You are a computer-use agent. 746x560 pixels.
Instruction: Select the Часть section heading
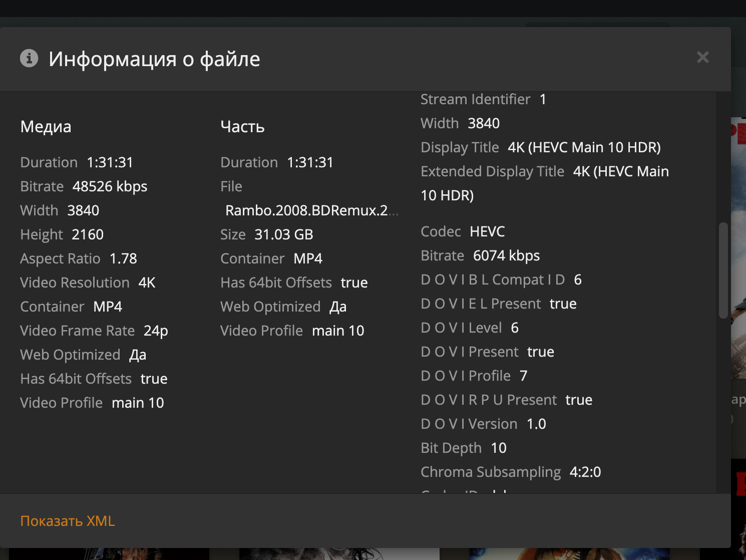pyautogui.click(x=242, y=127)
